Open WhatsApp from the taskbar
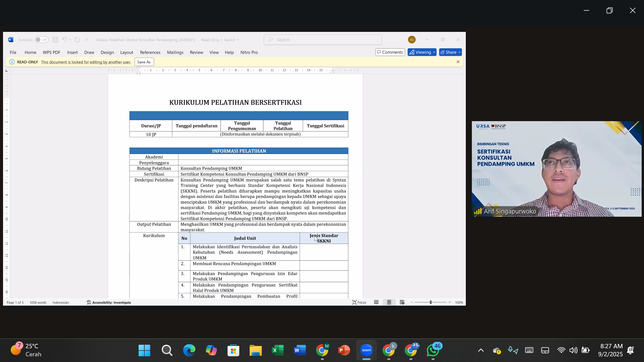Screen dimensions: 644x362 [433, 350]
